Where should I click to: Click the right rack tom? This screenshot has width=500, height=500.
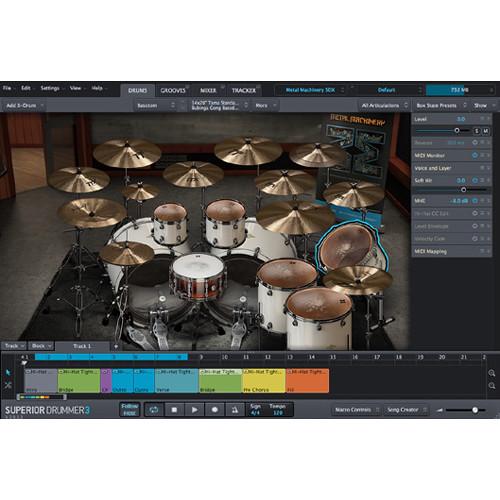(x=226, y=222)
